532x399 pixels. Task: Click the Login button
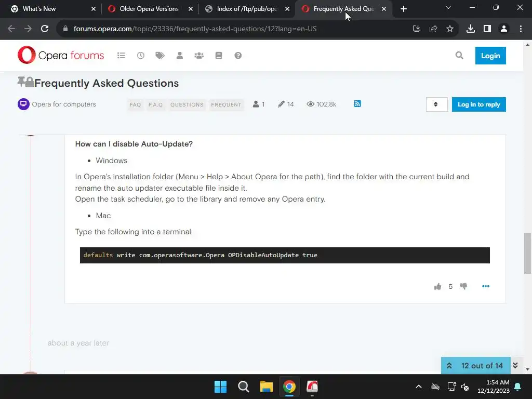click(x=490, y=56)
